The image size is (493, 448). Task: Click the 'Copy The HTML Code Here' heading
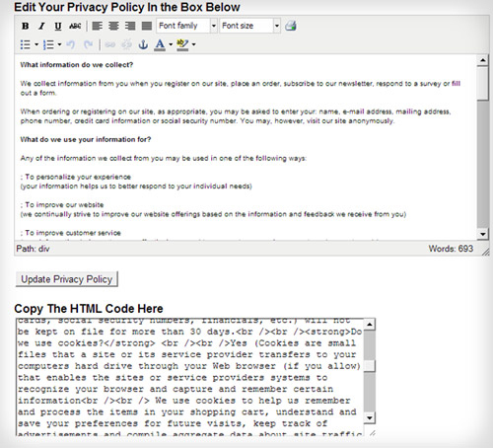[89, 309]
